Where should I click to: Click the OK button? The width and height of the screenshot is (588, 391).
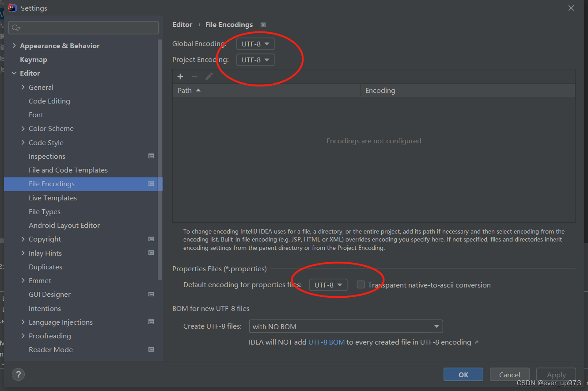tap(463, 375)
